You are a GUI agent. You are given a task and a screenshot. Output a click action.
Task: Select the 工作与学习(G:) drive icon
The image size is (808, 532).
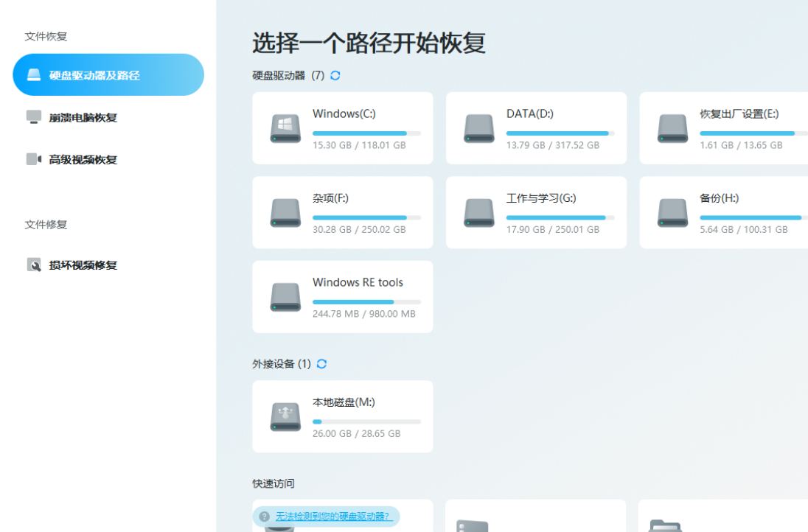pos(478,212)
